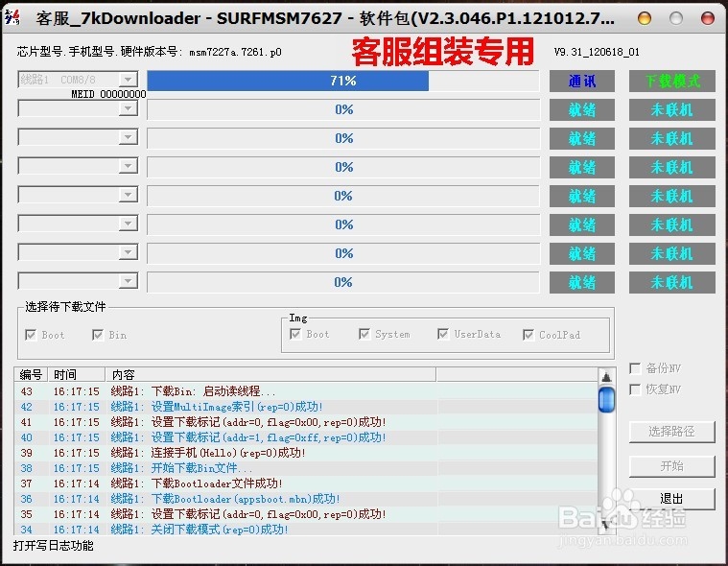Click the 下载模式 status button
The image size is (728, 566).
pyautogui.click(x=671, y=82)
